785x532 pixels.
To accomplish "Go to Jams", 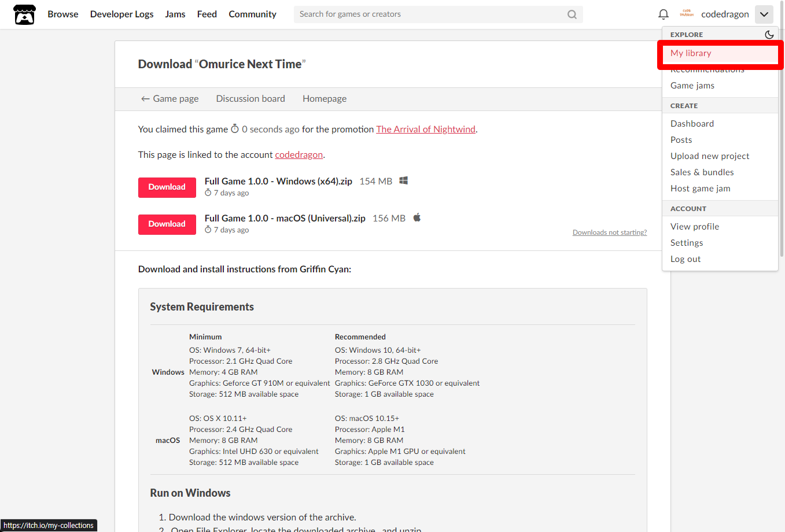I will point(175,14).
